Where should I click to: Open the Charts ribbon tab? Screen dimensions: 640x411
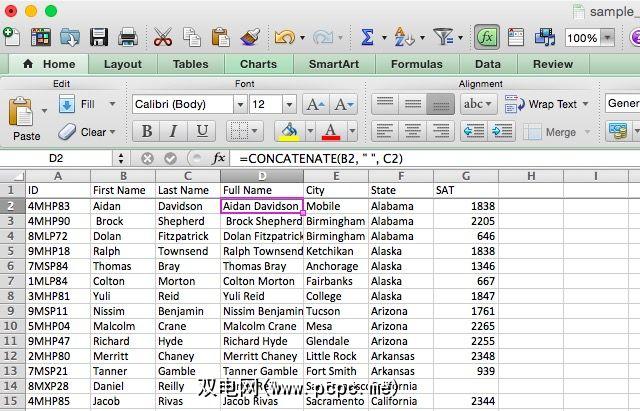(258, 64)
